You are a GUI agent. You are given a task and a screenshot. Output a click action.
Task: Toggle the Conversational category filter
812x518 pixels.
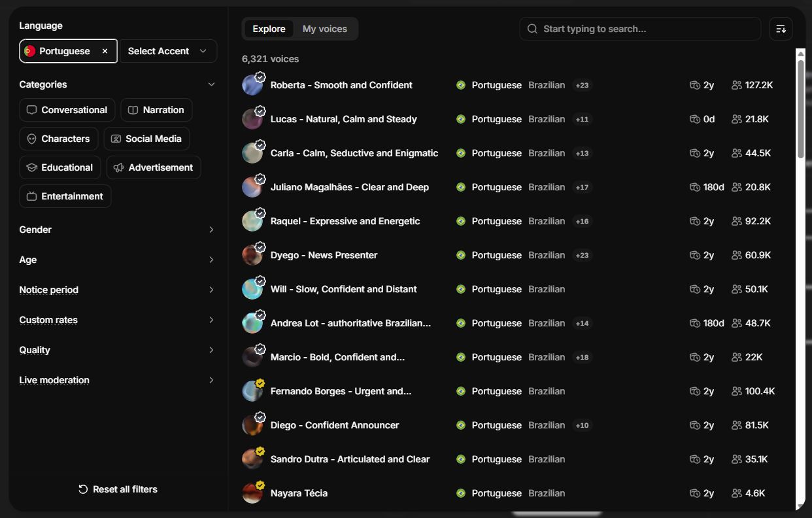pos(67,110)
